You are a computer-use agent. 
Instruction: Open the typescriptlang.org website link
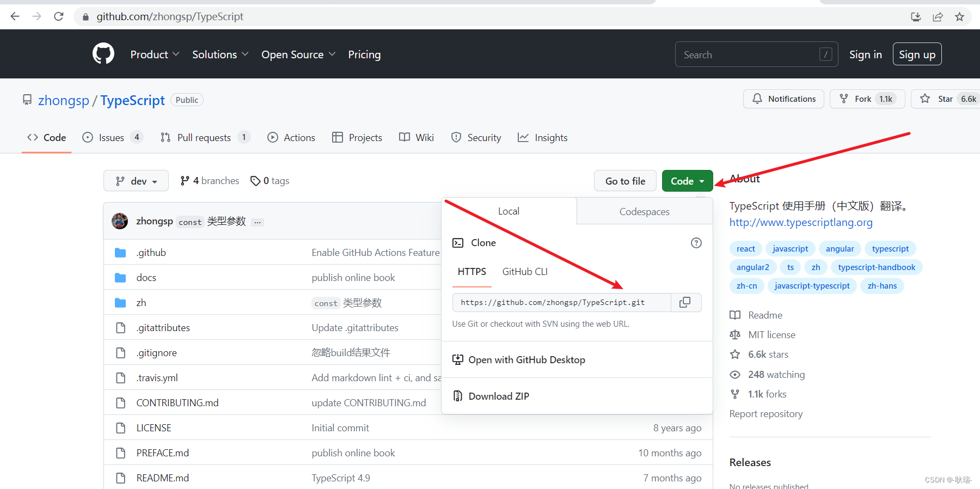[x=801, y=222]
